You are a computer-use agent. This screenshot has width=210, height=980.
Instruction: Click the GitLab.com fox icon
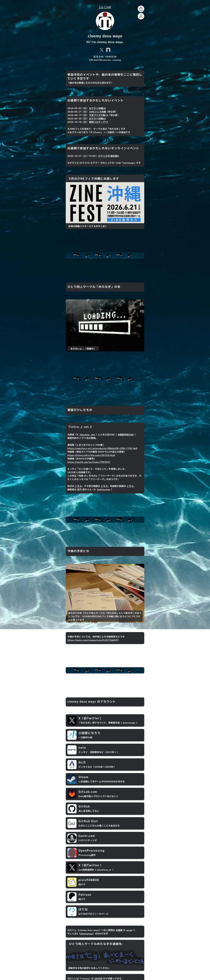(72, 794)
